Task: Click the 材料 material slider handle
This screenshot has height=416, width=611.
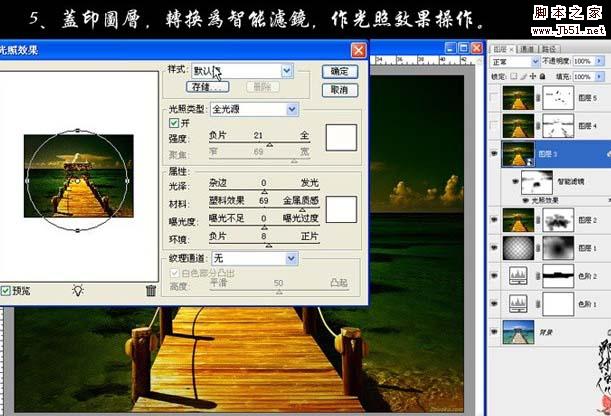Action: click(x=302, y=210)
